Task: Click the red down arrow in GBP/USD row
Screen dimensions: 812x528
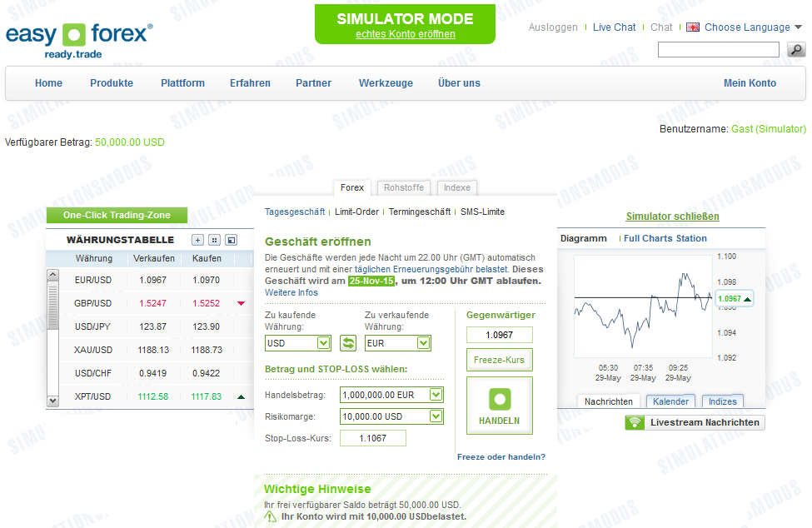Action: [x=241, y=303]
